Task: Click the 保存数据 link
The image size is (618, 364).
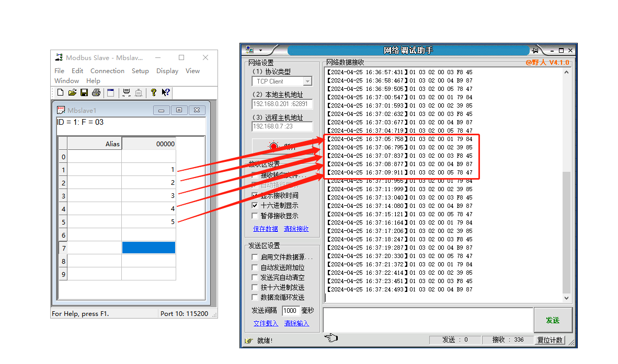Action: 265,229
